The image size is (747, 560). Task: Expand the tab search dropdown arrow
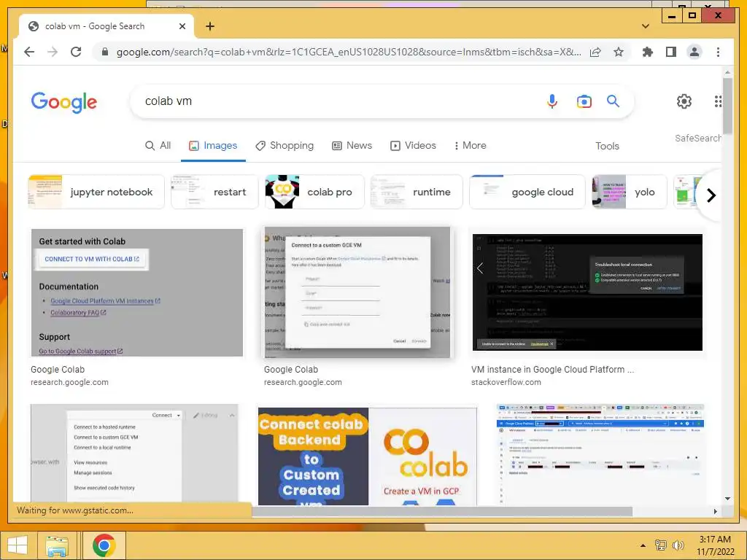pos(646,26)
